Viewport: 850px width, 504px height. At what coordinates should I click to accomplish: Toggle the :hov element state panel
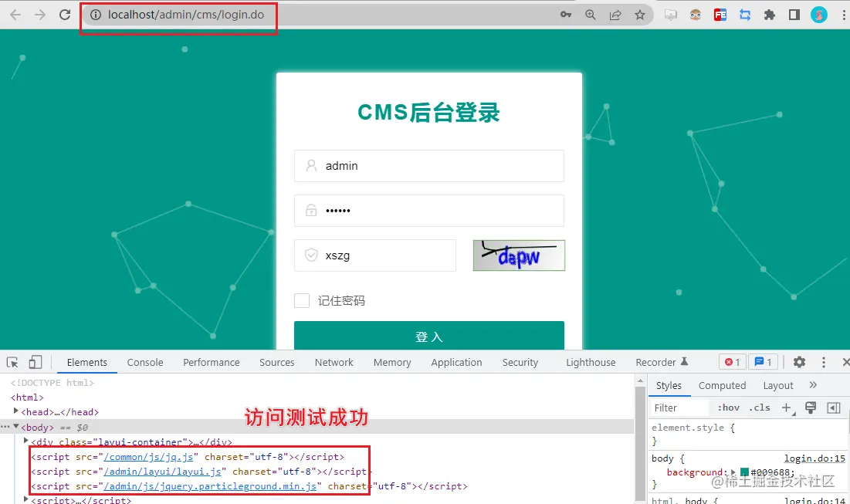pos(728,408)
